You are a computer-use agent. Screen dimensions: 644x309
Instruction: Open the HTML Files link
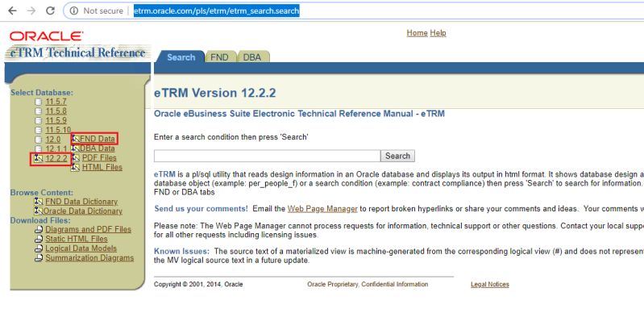pos(102,167)
